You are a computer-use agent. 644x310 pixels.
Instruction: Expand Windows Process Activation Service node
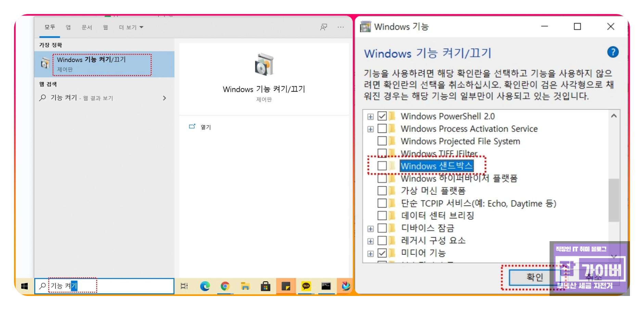370,129
